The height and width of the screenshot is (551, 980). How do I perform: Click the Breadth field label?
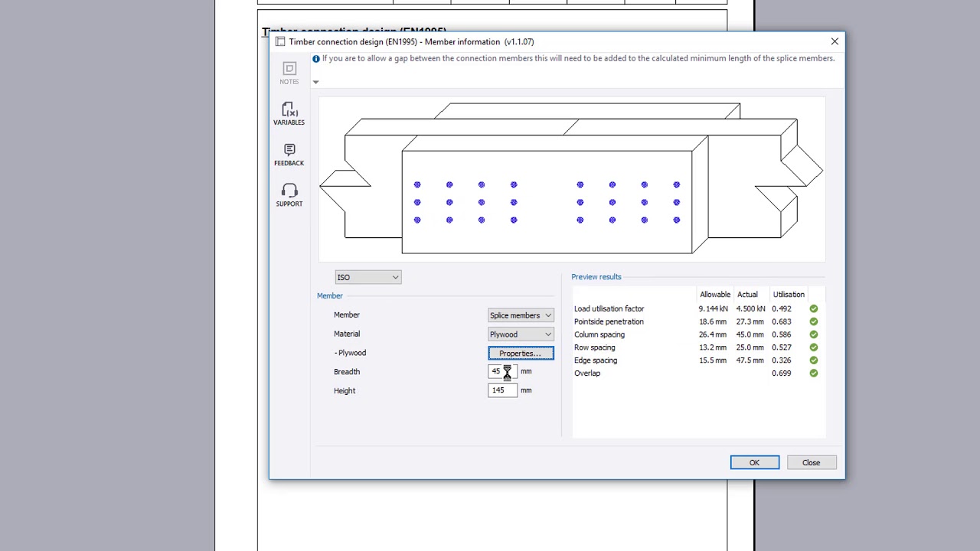347,372
